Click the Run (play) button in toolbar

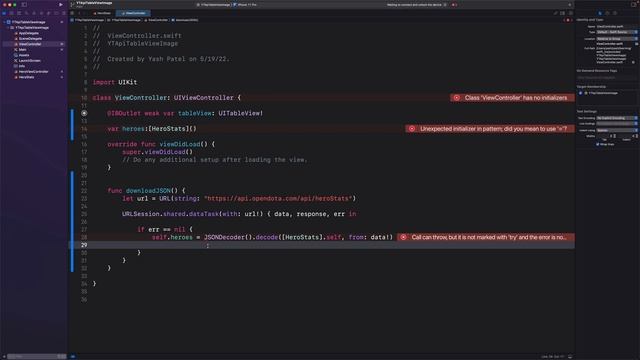tap(61, 4)
